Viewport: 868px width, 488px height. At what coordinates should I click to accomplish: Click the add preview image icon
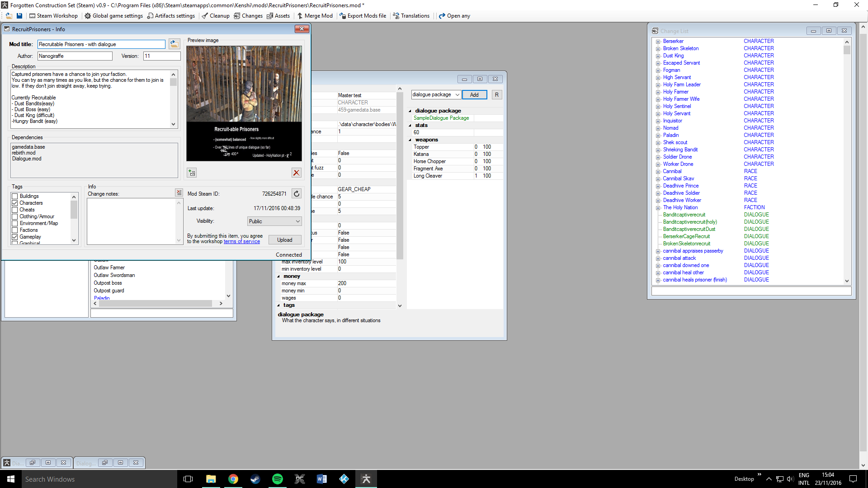coord(192,173)
